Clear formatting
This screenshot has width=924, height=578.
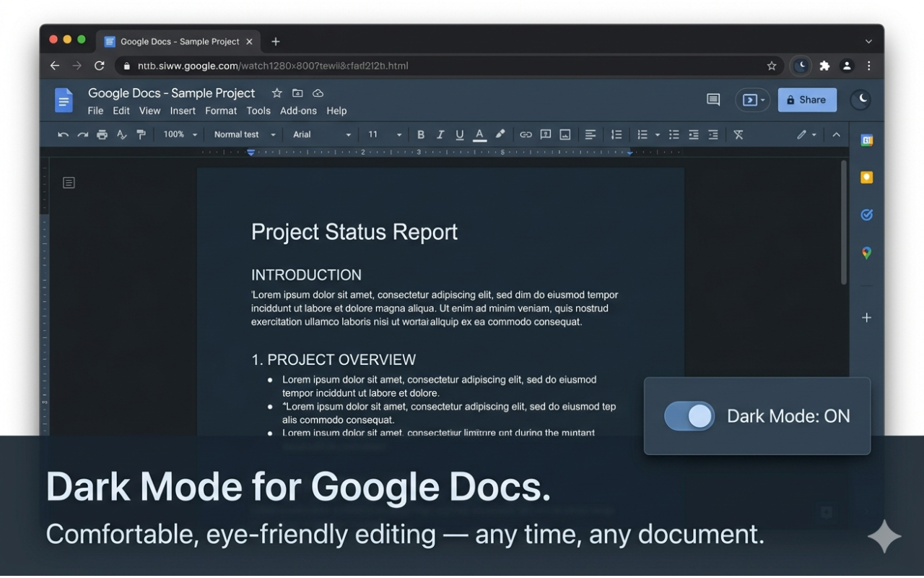click(738, 134)
